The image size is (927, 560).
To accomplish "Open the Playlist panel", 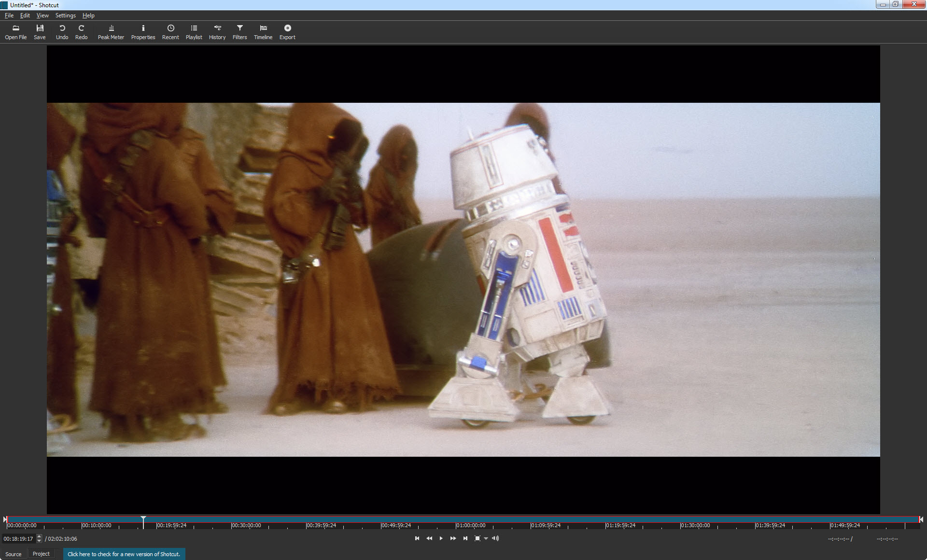I will click(x=194, y=32).
